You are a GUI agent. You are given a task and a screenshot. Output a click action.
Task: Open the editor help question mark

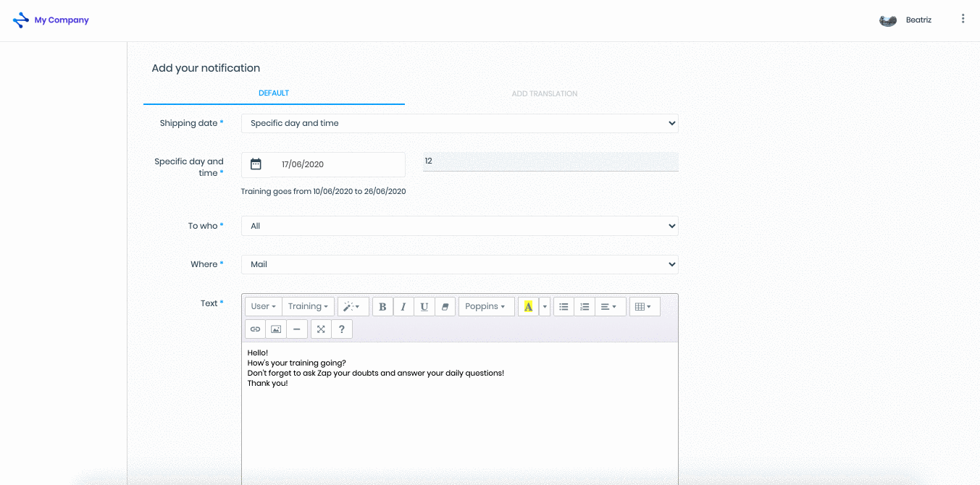click(x=342, y=329)
